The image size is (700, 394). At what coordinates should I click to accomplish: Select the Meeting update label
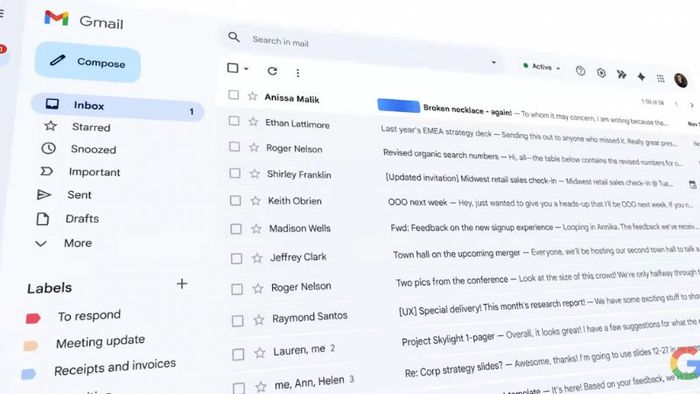(100, 342)
